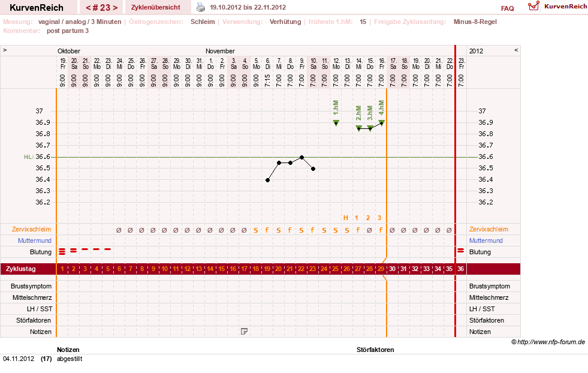Click the Störfaktoren heading below the chart
The width and height of the screenshot is (588, 373).
(375, 350)
